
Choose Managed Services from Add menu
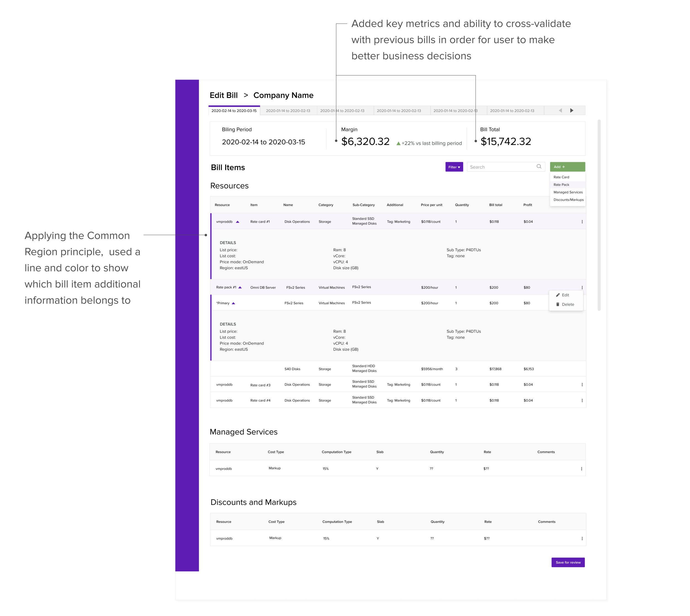click(x=568, y=192)
